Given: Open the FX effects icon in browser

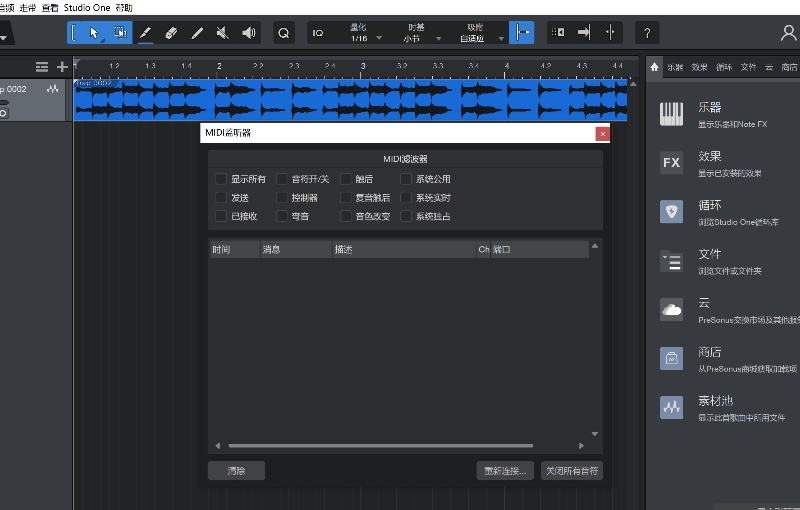Looking at the screenshot, I should click(x=671, y=163).
